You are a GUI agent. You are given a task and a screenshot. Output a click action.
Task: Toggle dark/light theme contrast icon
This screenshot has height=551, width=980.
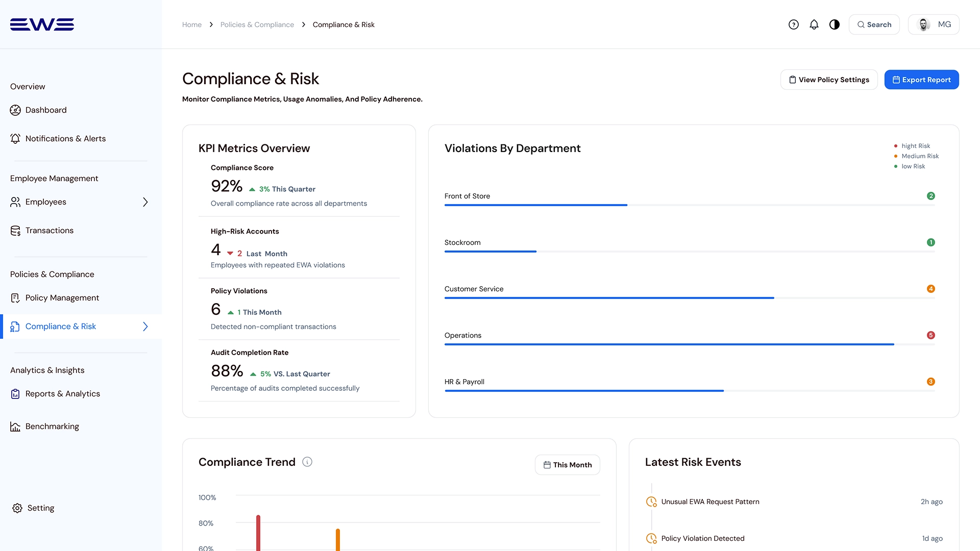coord(835,24)
